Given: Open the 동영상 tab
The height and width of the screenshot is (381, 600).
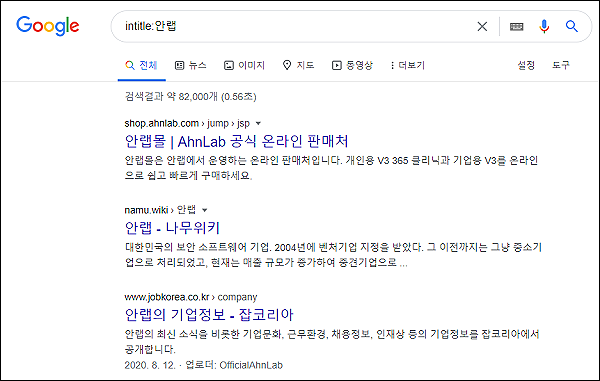Looking at the screenshot, I should click(x=352, y=65).
